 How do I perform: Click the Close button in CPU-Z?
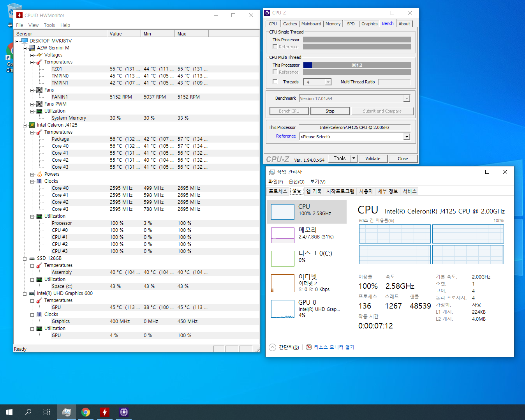(x=403, y=159)
